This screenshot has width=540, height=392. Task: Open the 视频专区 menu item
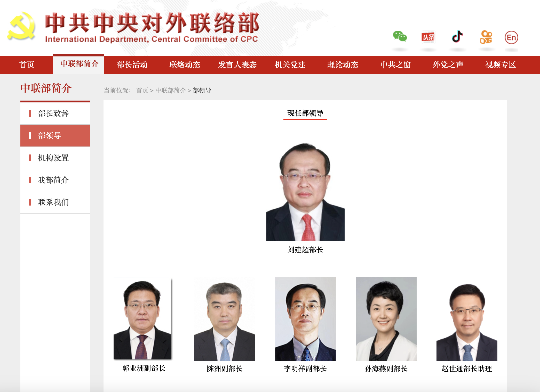coord(501,65)
